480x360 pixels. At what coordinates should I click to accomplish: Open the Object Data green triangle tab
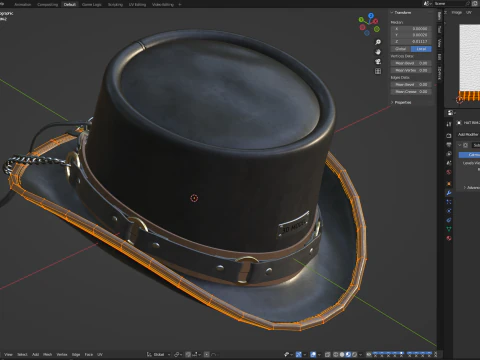449,229
